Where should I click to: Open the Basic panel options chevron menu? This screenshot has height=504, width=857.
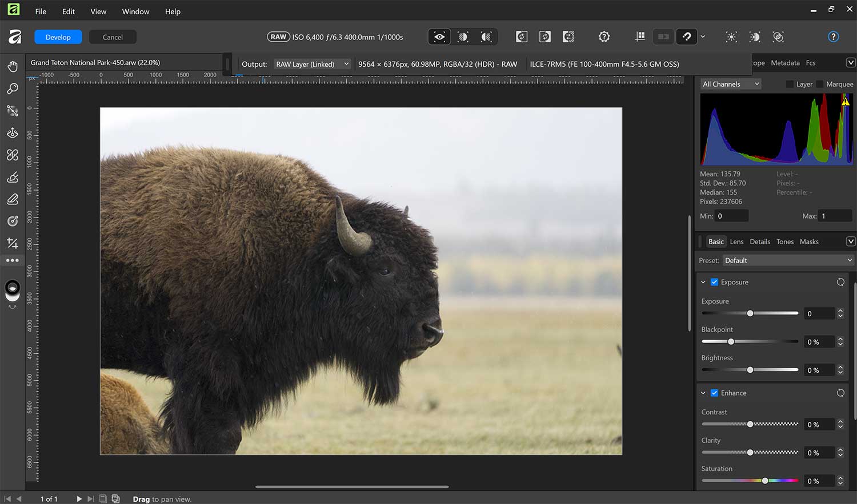point(850,241)
